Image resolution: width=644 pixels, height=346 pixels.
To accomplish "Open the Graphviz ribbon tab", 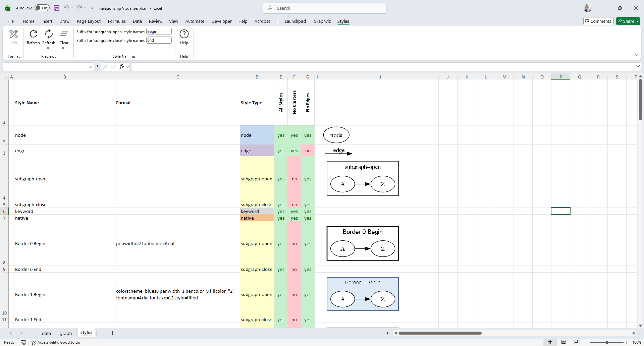I will (322, 21).
